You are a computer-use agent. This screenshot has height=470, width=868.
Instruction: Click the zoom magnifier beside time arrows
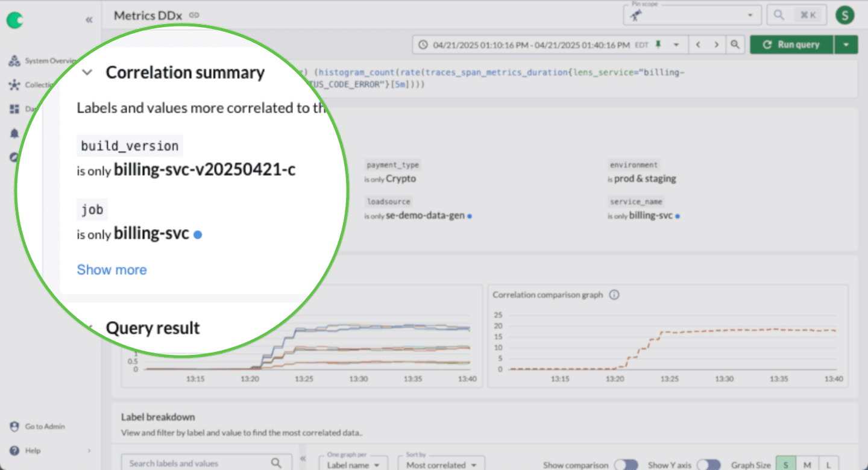coord(735,45)
